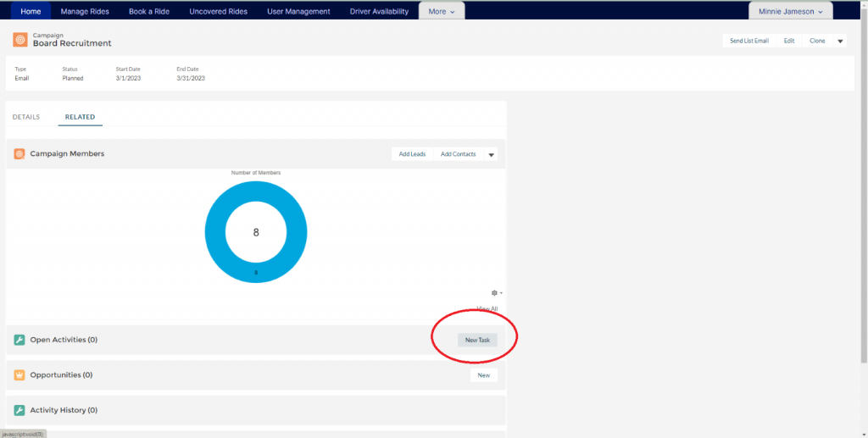Click the Open Activities wrench icon
868x438 pixels.
point(19,340)
